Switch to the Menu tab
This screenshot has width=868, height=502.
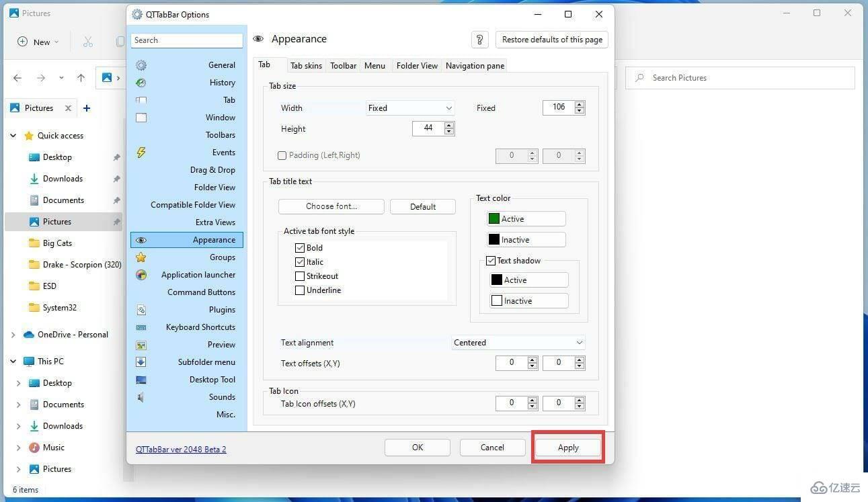[x=374, y=66]
